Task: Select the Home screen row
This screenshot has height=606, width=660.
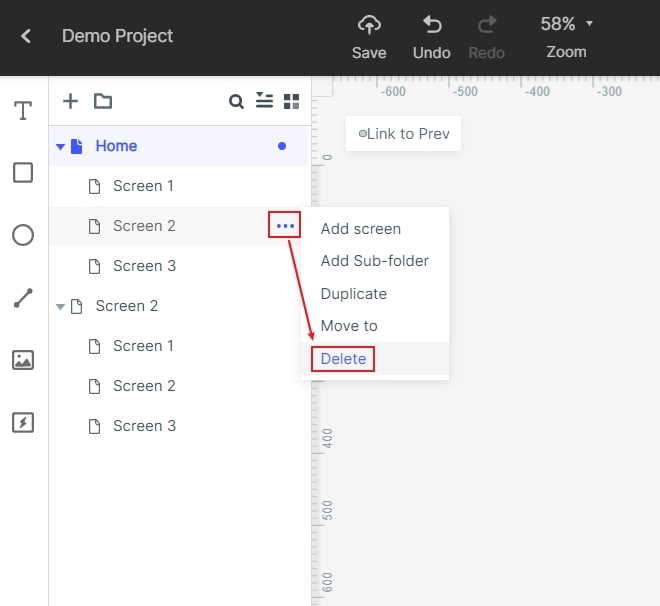Action: 178,146
